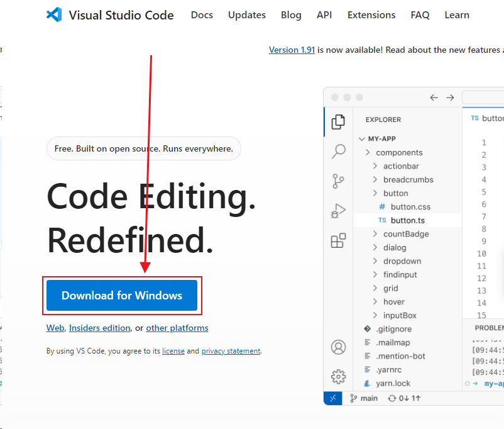Open the FAQ navigation item
504x429 pixels.
pyautogui.click(x=420, y=15)
